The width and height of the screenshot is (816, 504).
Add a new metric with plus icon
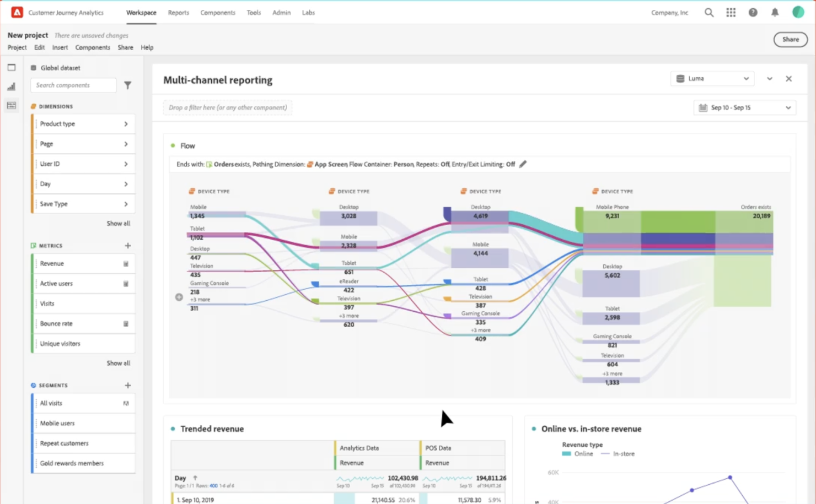[128, 246]
